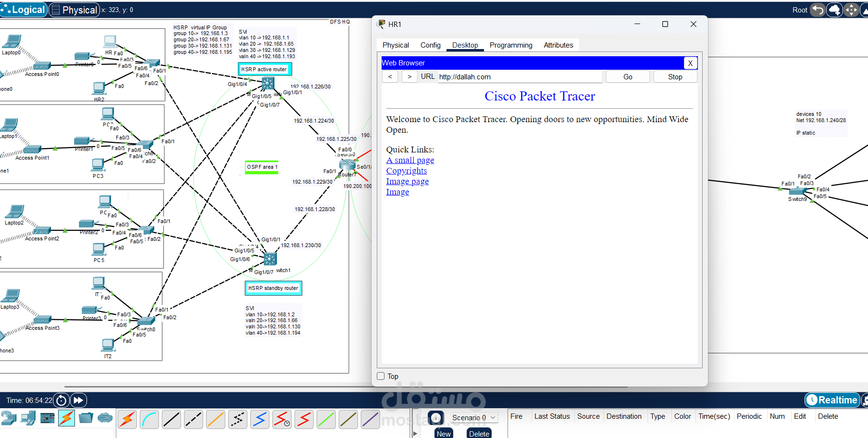Choose the light-blue Console cable
The image size is (868, 438).
[x=149, y=420]
